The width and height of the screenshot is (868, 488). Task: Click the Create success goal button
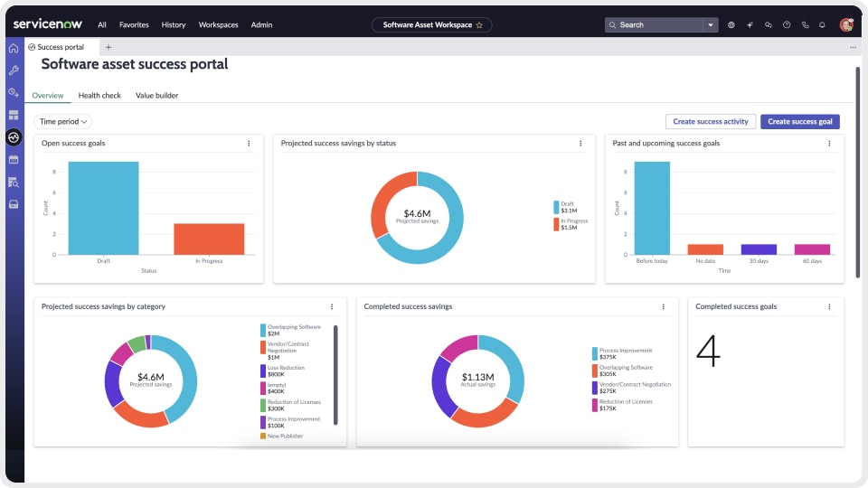pos(800,121)
